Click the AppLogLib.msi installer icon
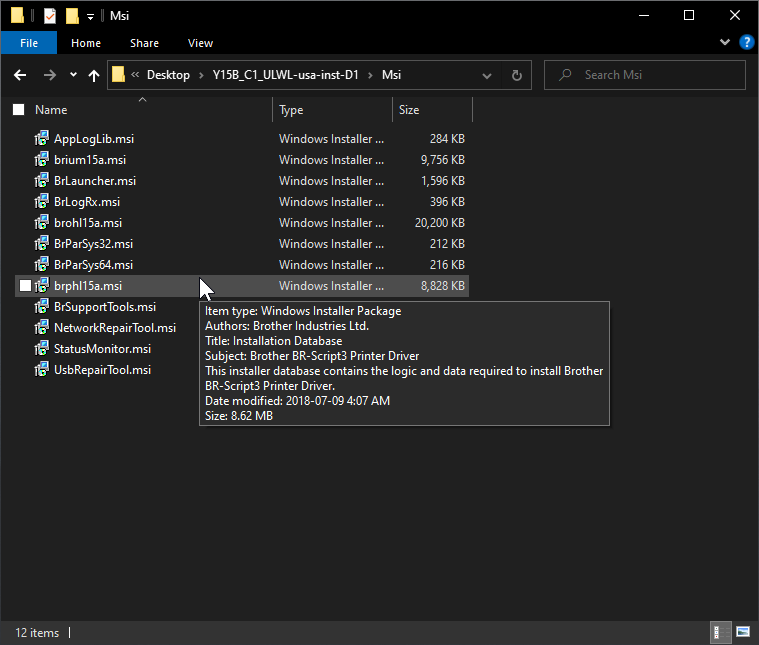Image resolution: width=759 pixels, height=645 pixels. [42, 138]
